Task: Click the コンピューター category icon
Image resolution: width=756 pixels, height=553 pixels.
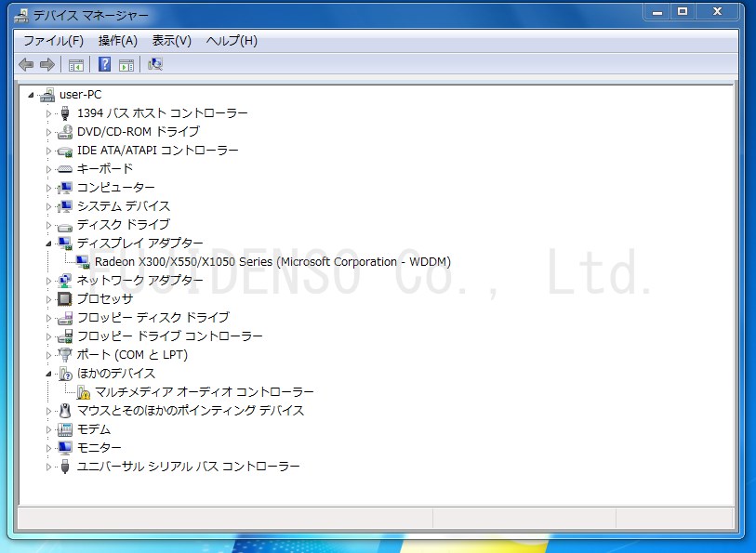Action: [64, 188]
